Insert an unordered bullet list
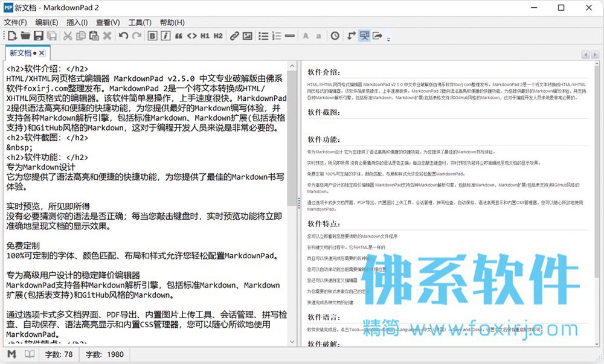604x364 pixels. pos(263,36)
